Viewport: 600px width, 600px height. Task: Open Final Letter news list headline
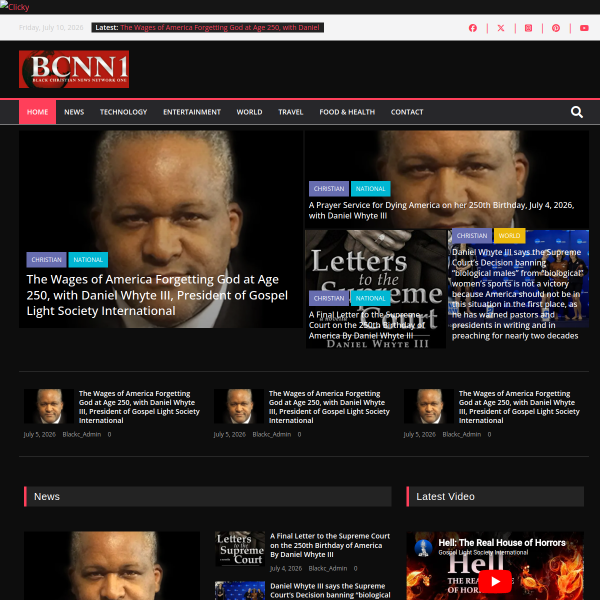point(330,545)
